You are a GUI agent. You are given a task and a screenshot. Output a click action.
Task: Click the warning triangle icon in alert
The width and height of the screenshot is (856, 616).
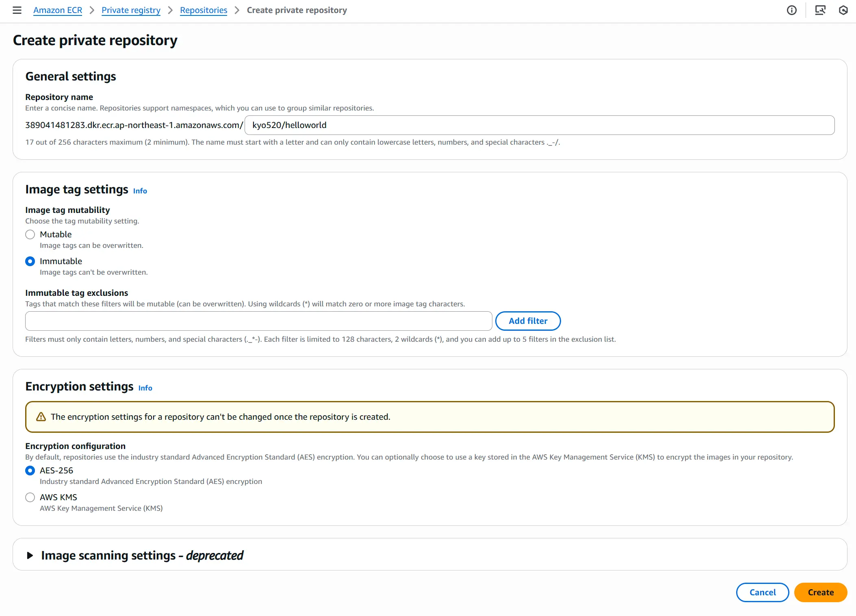41,417
